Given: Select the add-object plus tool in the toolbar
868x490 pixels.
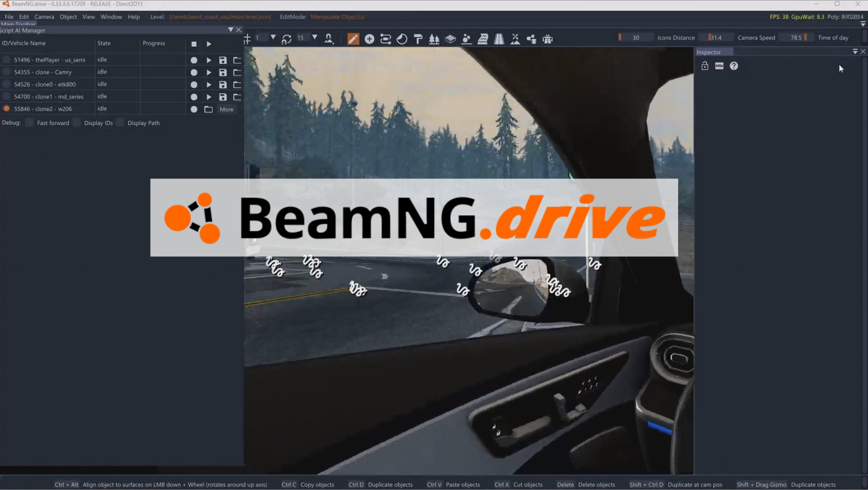Looking at the screenshot, I should click(369, 39).
